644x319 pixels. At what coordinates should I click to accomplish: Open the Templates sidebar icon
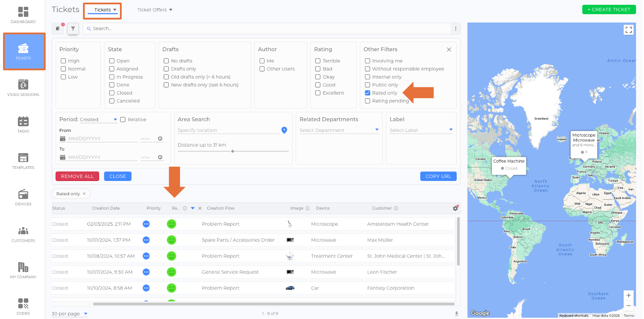tap(23, 161)
